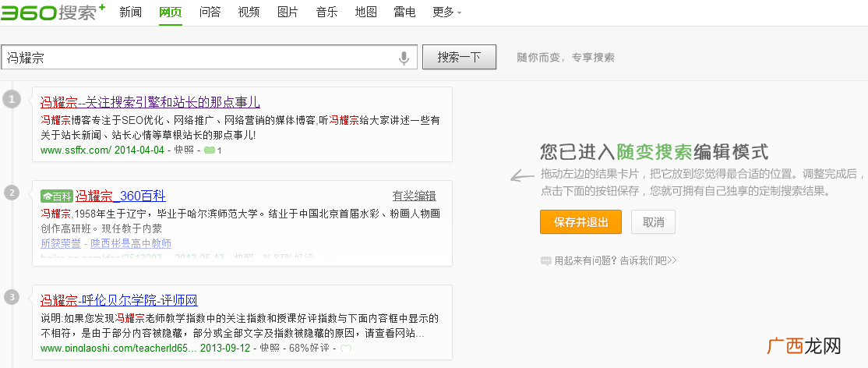Image resolution: width=868 pixels, height=368 pixels.
Task: Click the 360搜索 logo
Action: coord(53,11)
